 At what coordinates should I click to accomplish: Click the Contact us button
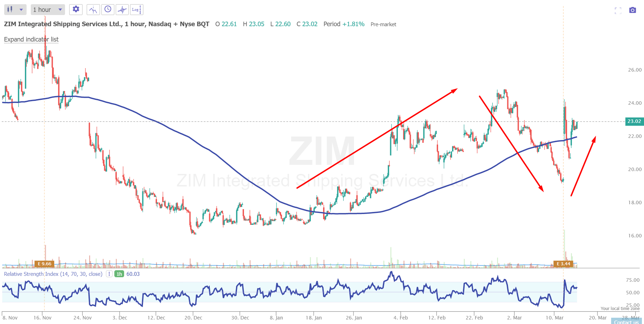626,322
